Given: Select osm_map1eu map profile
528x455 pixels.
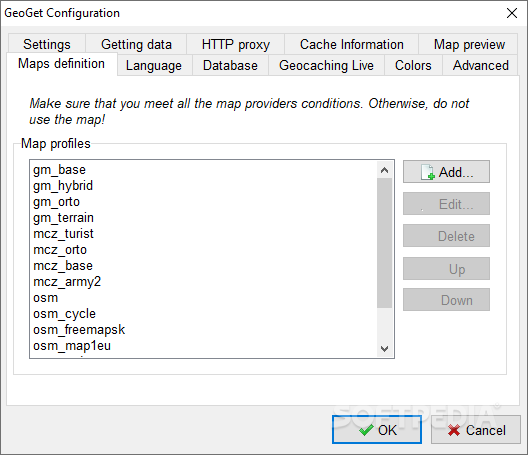Looking at the screenshot, I should 204,346.
